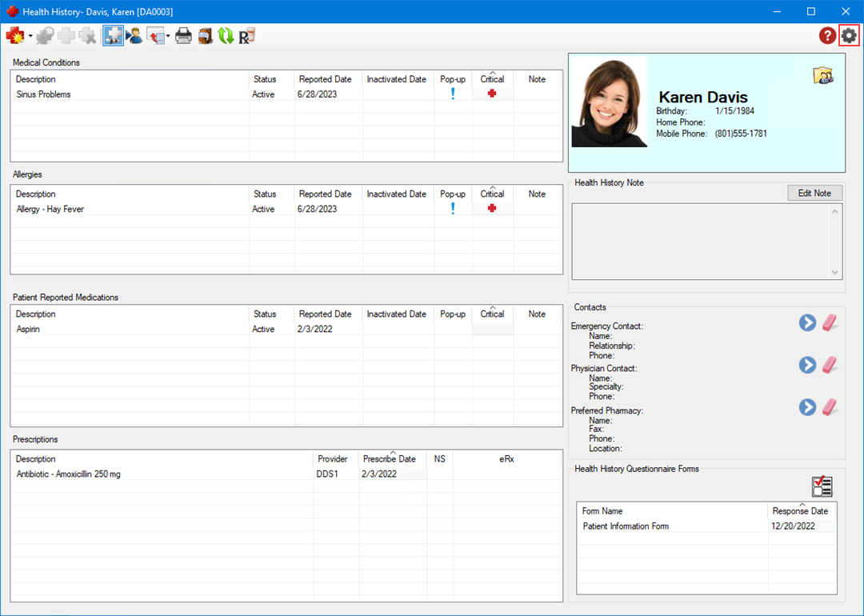Image resolution: width=864 pixels, height=616 pixels.
Task: Open the dropdown arrow beside the red cross icon
Action: (30, 36)
